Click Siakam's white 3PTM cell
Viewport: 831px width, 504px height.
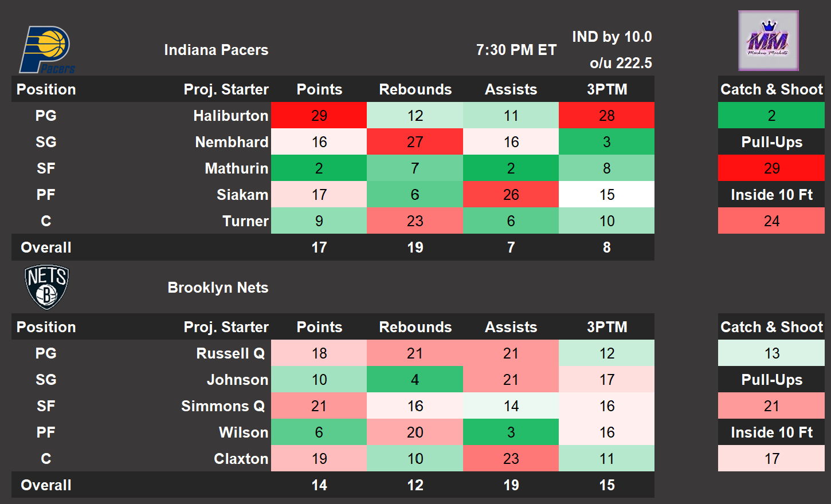click(x=606, y=195)
